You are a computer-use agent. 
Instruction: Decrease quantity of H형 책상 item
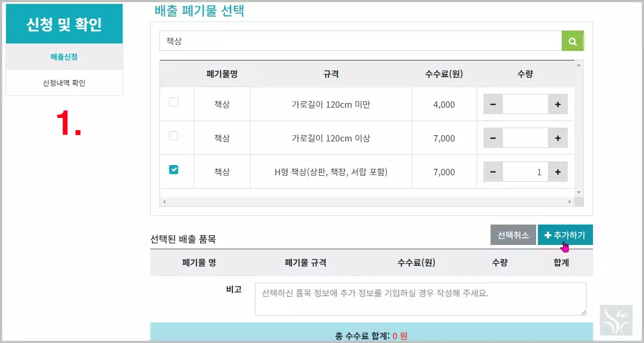pyautogui.click(x=493, y=171)
